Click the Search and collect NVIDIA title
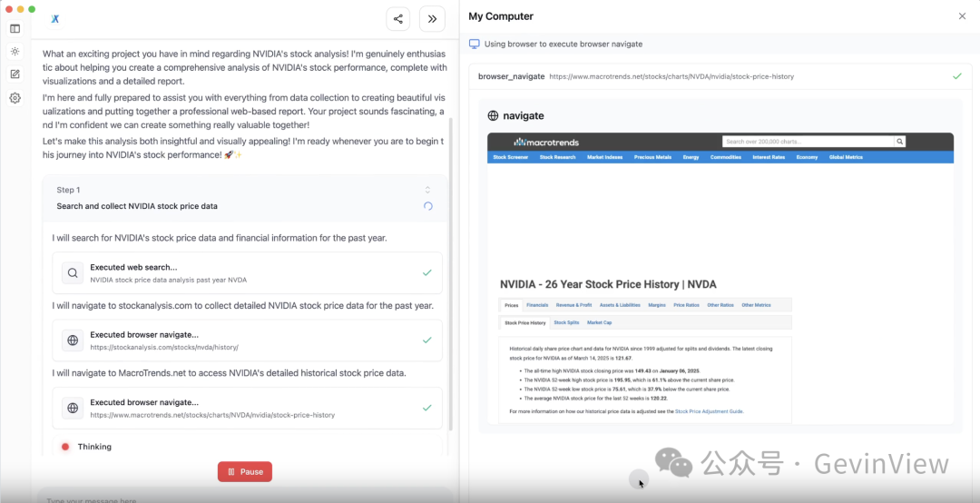The width and height of the screenshot is (980, 503). pyautogui.click(x=137, y=206)
